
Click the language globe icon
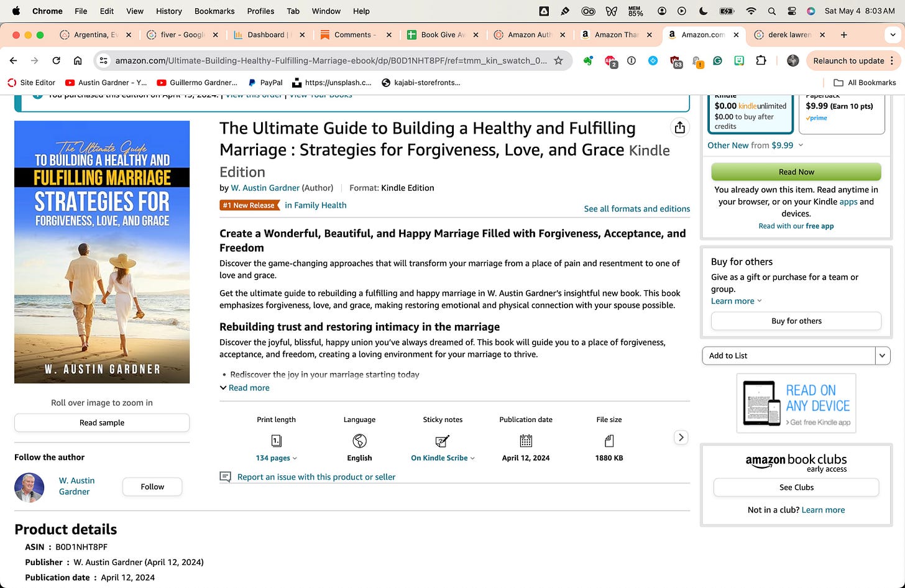coord(359,441)
